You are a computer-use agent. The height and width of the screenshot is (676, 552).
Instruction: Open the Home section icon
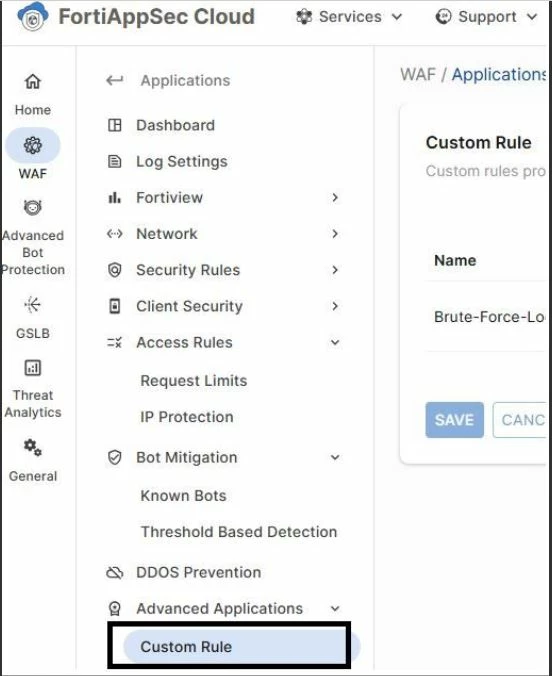(x=33, y=81)
